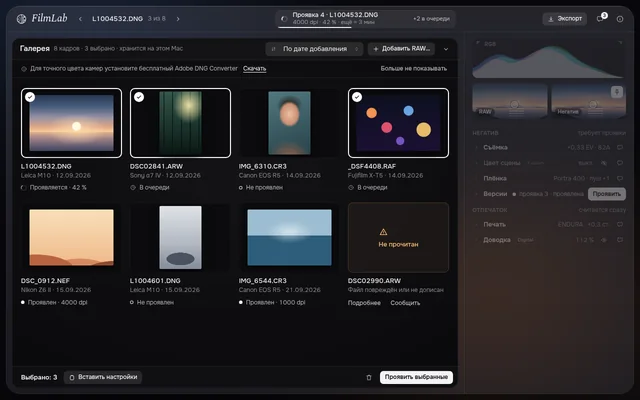Click the hint icon before Adobe DNG Converter notice

24,69
